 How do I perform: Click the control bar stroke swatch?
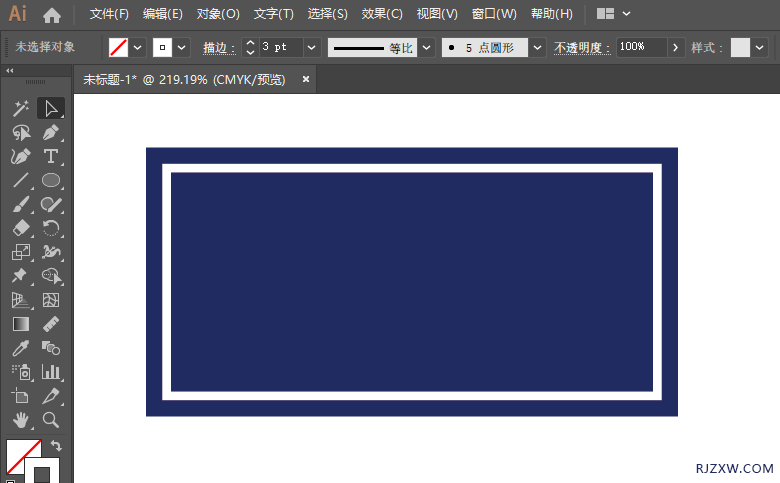162,48
